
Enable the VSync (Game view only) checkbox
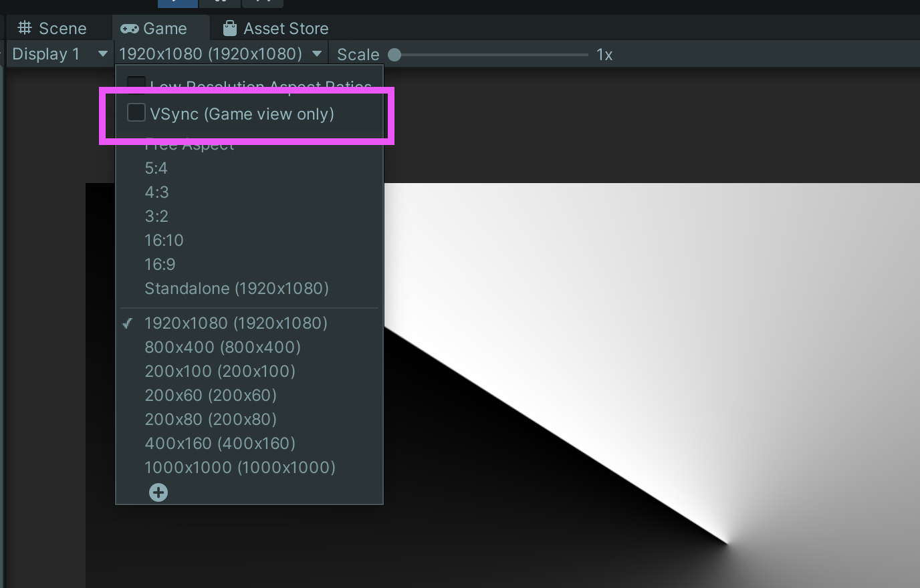136,112
